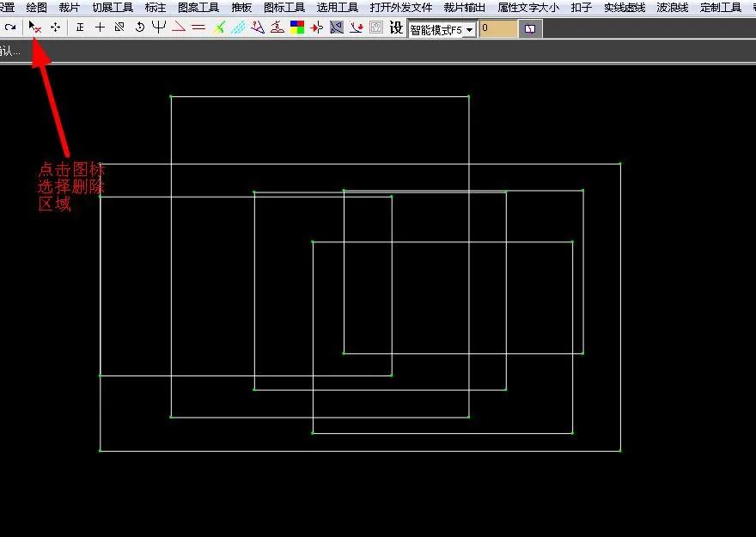The image size is (756, 537).
Task: Open the 扣子 menu
Action: pyautogui.click(x=582, y=7)
